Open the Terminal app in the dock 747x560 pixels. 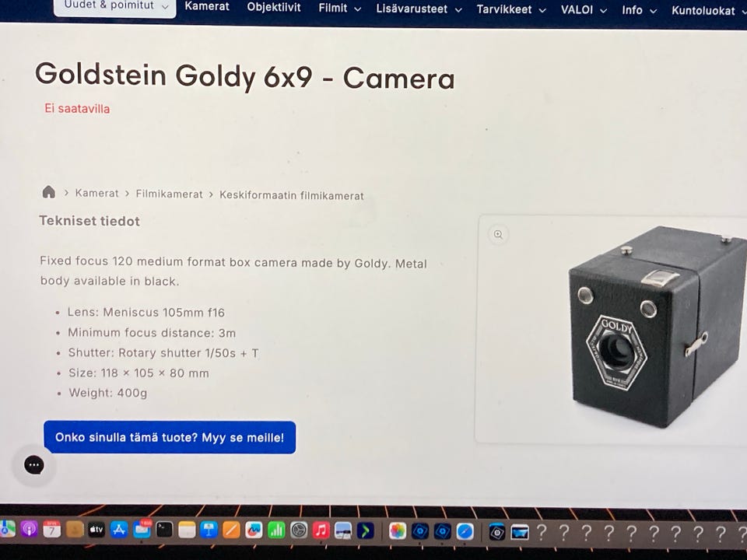pos(164,530)
